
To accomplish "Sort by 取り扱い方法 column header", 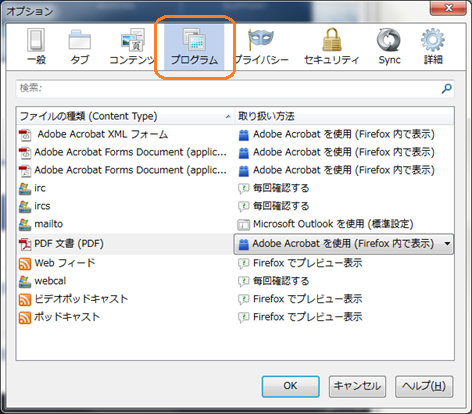I will (x=344, y=116).
